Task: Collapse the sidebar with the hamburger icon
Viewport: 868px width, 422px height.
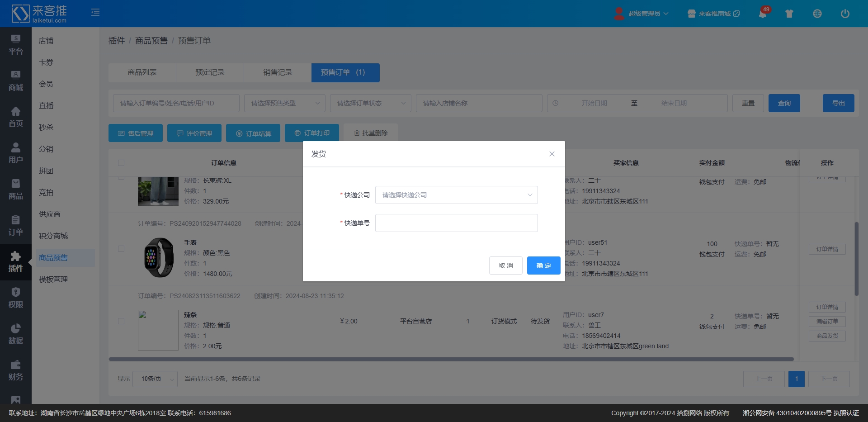Action: [x=95, y=12]
